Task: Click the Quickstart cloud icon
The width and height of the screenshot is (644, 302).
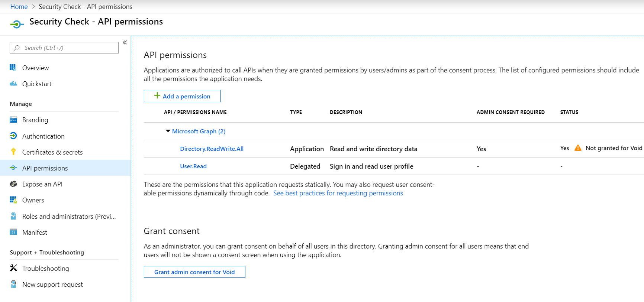Action: click(13, 84)
